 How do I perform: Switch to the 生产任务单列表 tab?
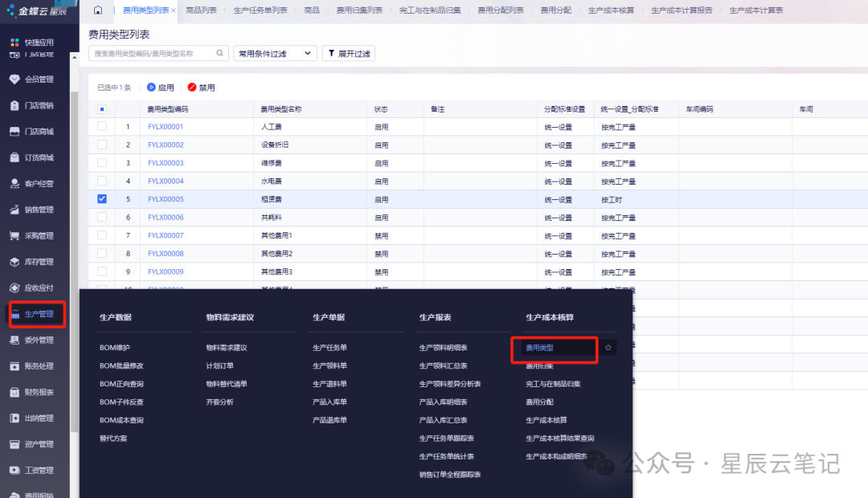tap(260, 10)
